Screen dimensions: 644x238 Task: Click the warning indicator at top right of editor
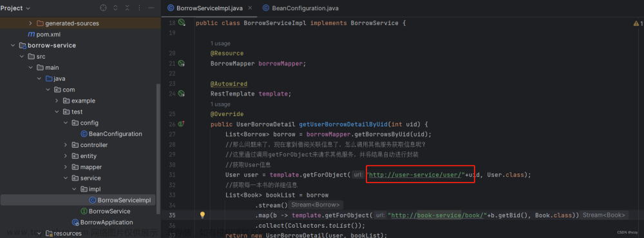pos(638,24)
